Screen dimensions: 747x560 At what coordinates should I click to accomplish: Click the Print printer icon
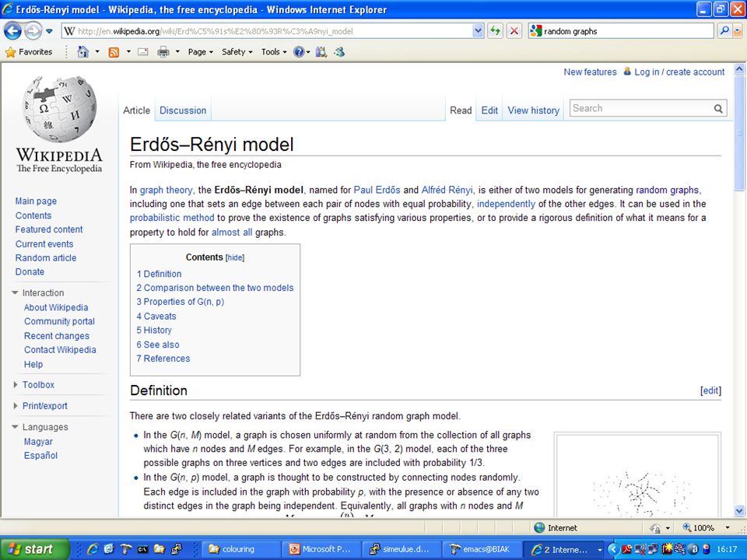point(163,52)
